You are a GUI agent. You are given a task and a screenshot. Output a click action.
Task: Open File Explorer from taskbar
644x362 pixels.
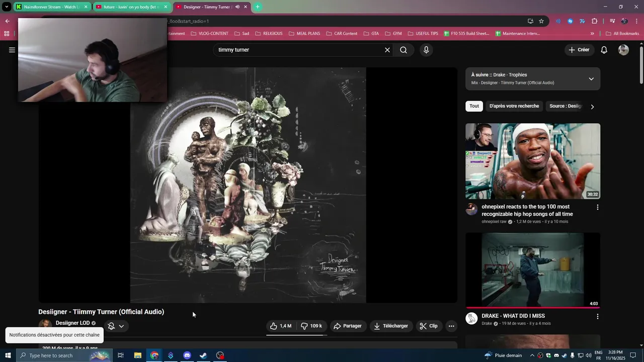coord(137,355)
